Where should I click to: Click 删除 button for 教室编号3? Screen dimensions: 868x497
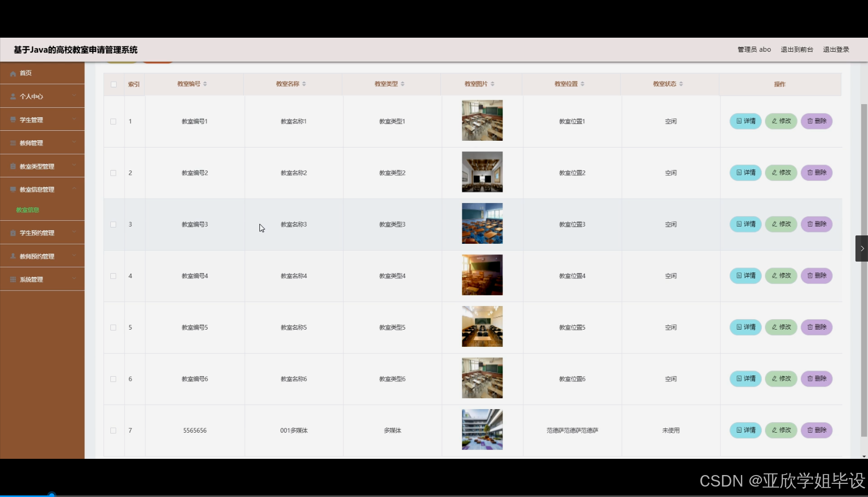(x=817, y=224)
